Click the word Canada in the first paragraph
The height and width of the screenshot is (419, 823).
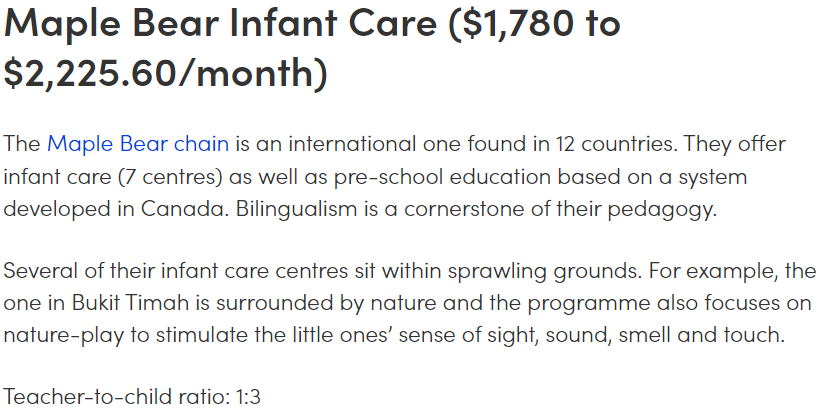coord(184,209)
